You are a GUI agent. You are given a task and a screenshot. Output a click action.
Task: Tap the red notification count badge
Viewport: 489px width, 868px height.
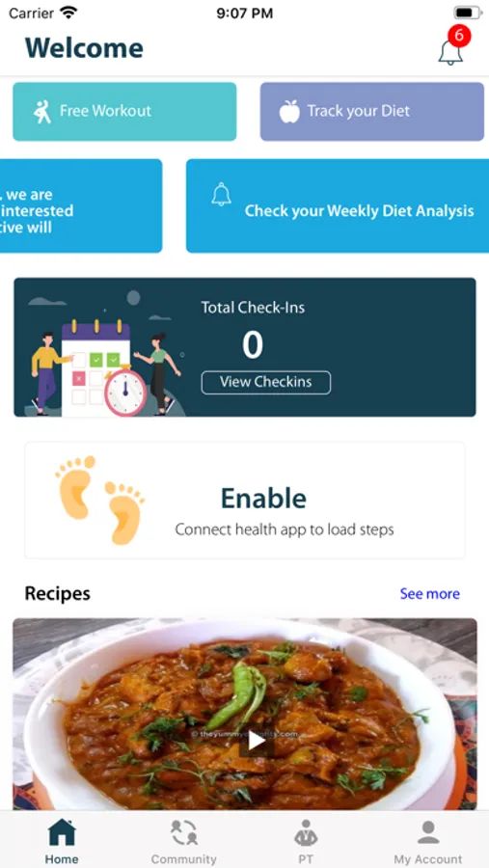pyautogui.click(x=459, y=36)
